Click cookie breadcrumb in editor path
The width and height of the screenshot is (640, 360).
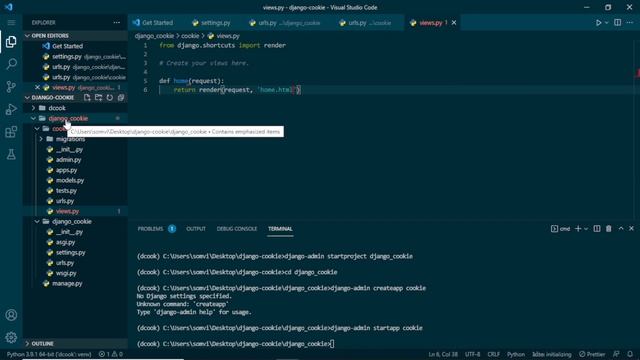pos(190,36)
